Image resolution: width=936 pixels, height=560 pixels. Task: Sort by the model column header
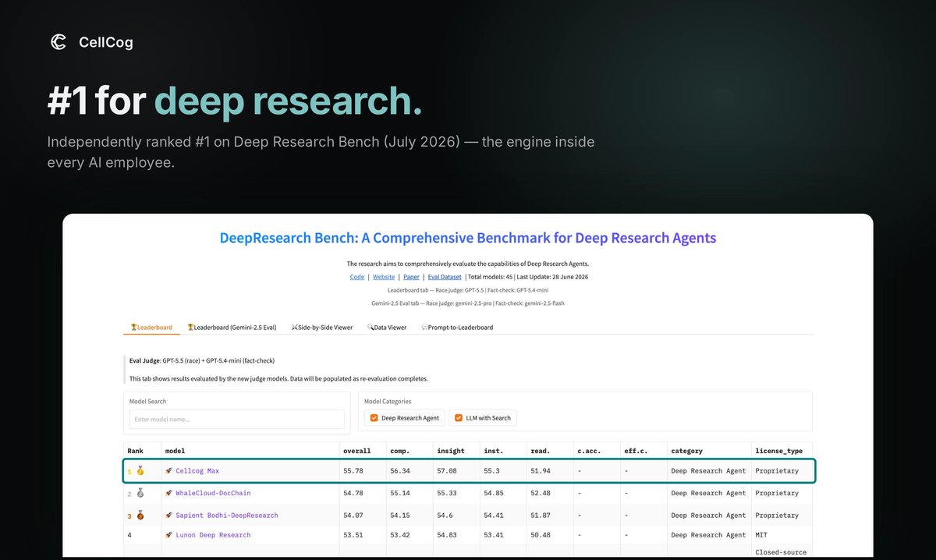tap(175, 451)
